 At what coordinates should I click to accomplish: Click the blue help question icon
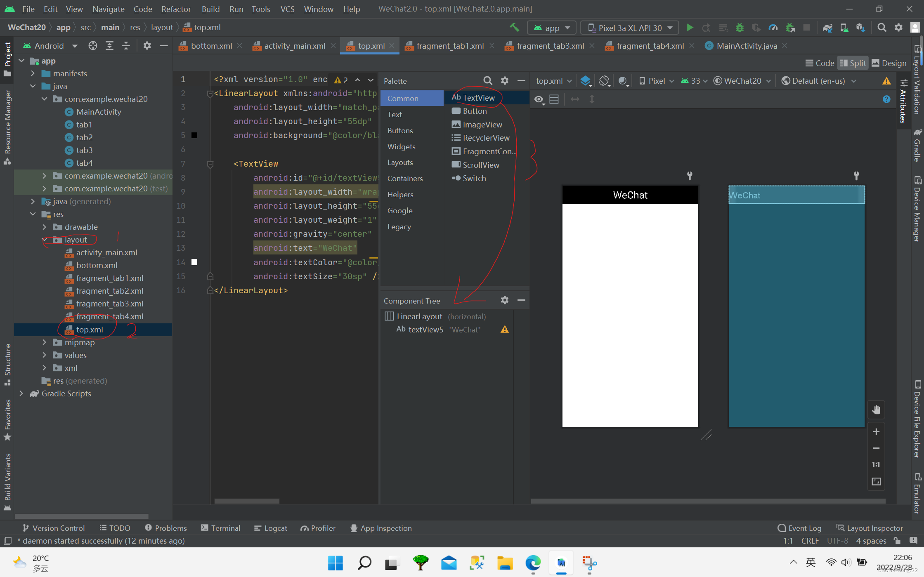pos(886,99)
